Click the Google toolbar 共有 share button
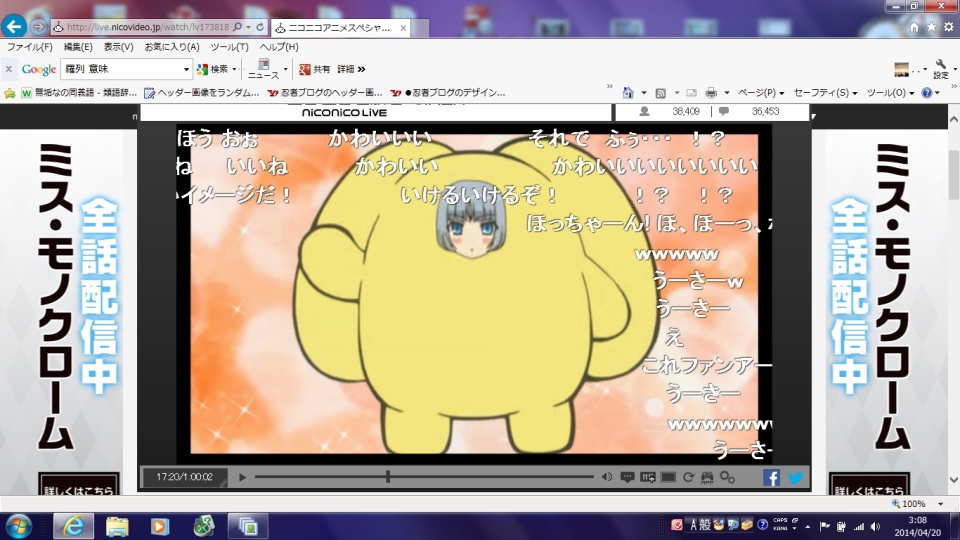 [x=315, y=69]
